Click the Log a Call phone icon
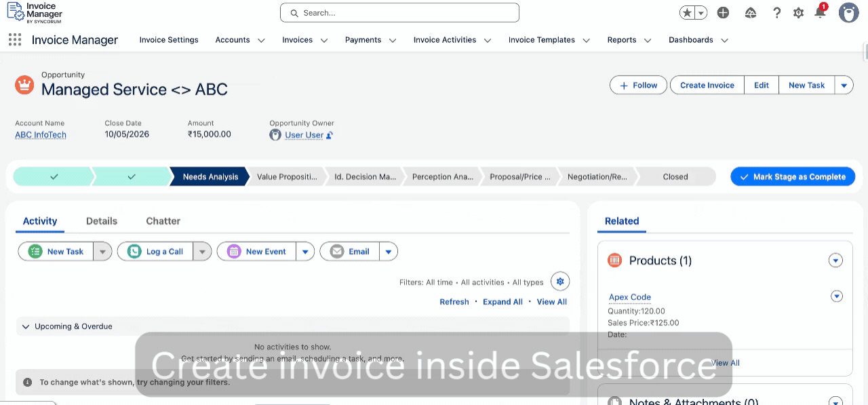The height and width of the screenshot is (405, 868). tap(134, 252)
